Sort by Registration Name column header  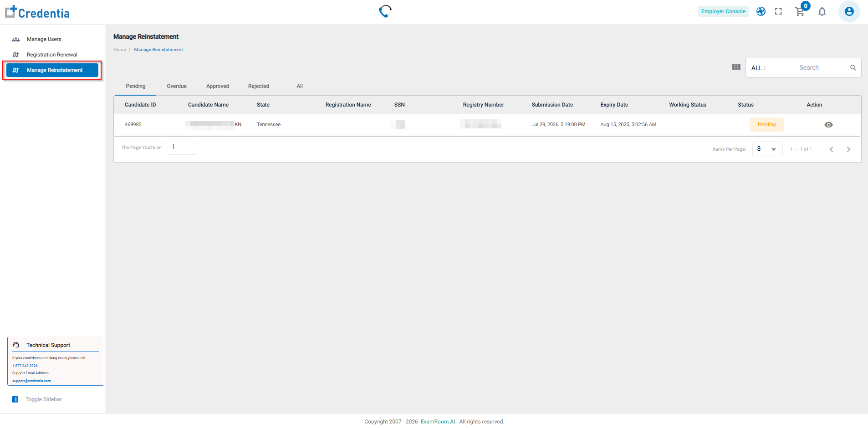348,105
